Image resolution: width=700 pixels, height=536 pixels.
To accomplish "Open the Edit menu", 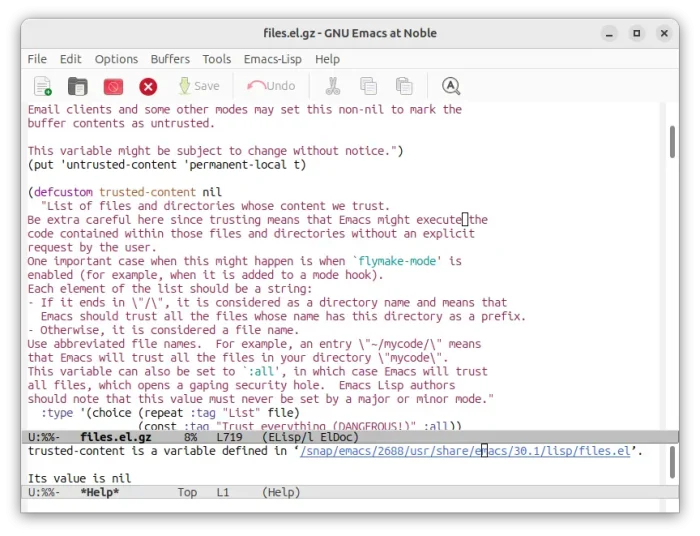I will [71, 59].
